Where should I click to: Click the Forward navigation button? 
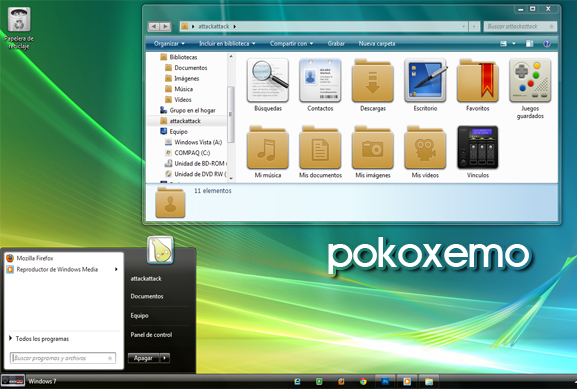tap(165, 26)
